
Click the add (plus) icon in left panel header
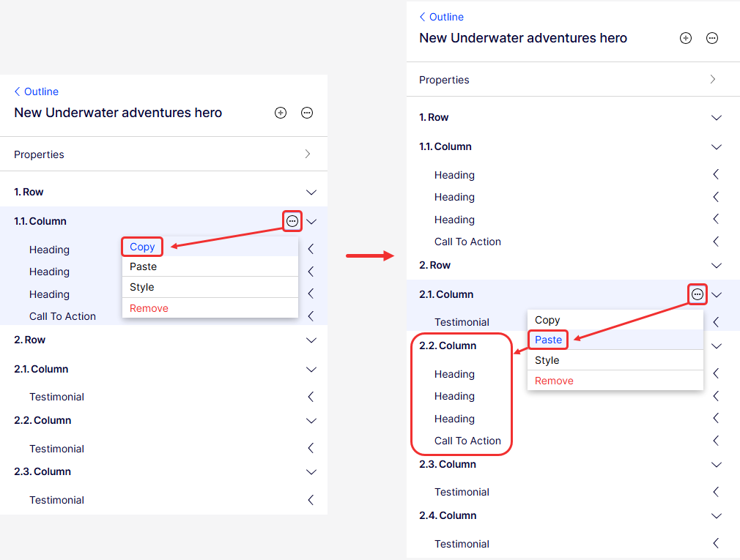281,113
